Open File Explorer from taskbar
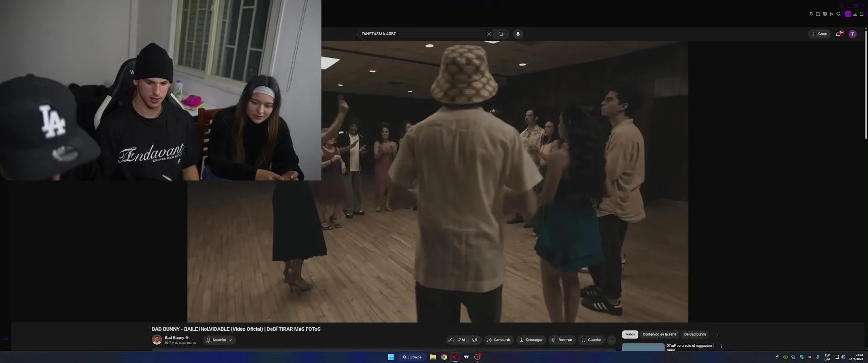The width and height of the screenshot is (868, 363). 432,357
